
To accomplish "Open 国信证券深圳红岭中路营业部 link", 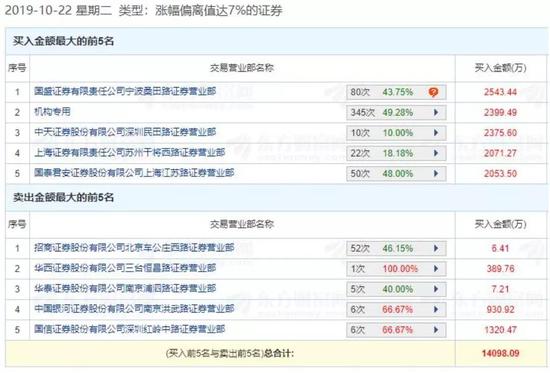I will pyautogui.click(x=129, y=329).
